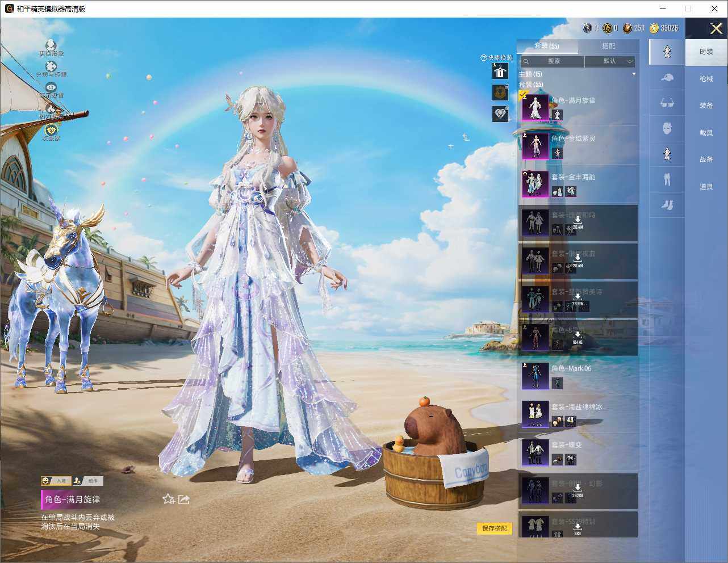Image resolution: width=728 pixels, height=563 pixels.
Task: Download the 104KB 角色-8号 outfit
Action: [x=578, y=337]
